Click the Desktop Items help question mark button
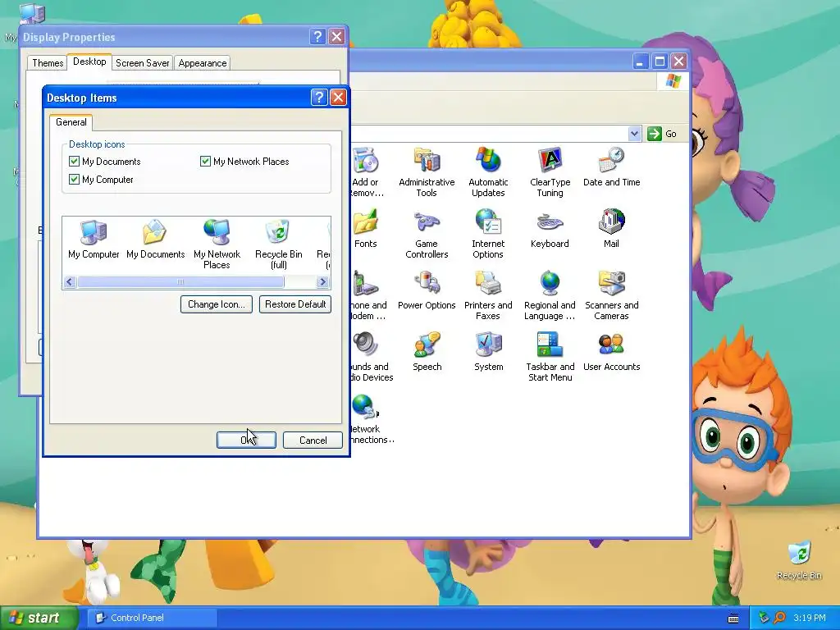840x630 pixels. click(x=319, y=97)
